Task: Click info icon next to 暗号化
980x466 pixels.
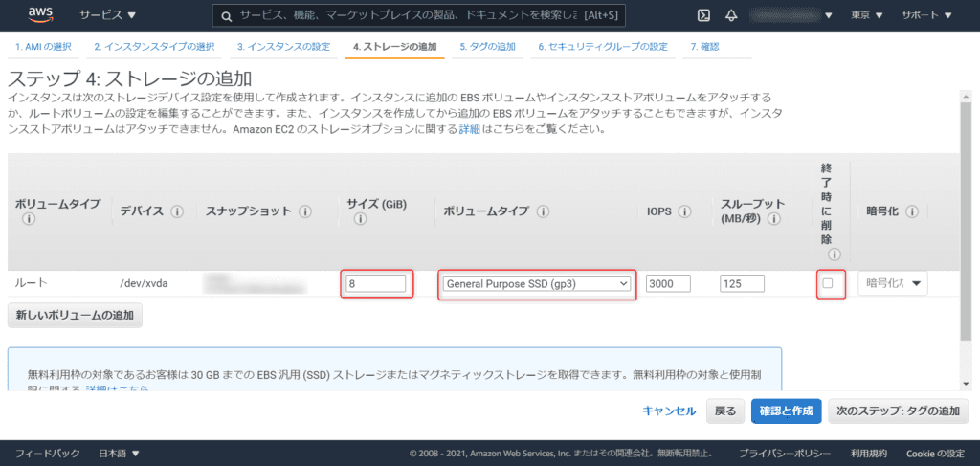Action: point(911,211)
